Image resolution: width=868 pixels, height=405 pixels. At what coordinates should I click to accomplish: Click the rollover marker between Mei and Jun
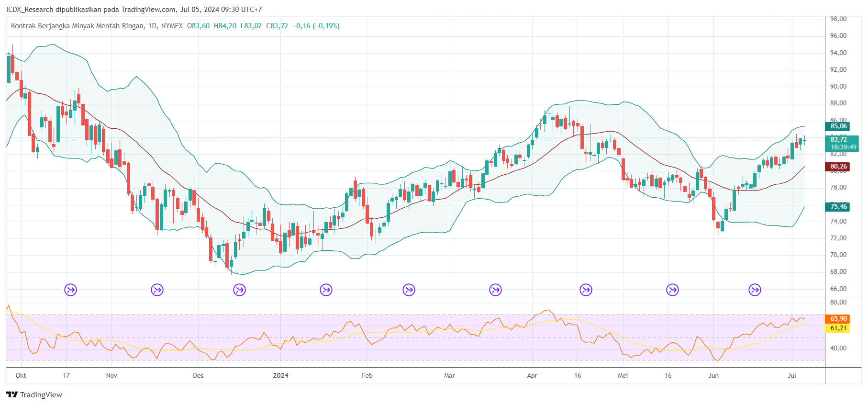click(672, 290)
